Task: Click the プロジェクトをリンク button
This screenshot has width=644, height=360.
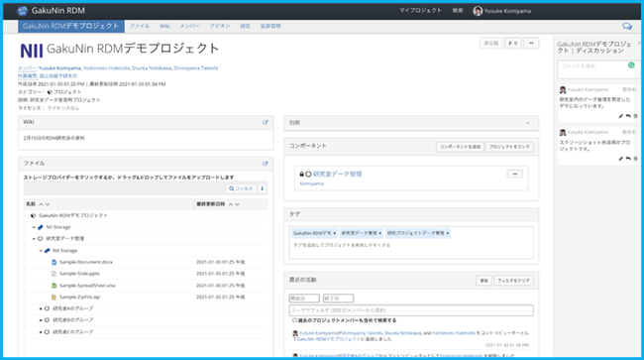Action: (509, 147)
